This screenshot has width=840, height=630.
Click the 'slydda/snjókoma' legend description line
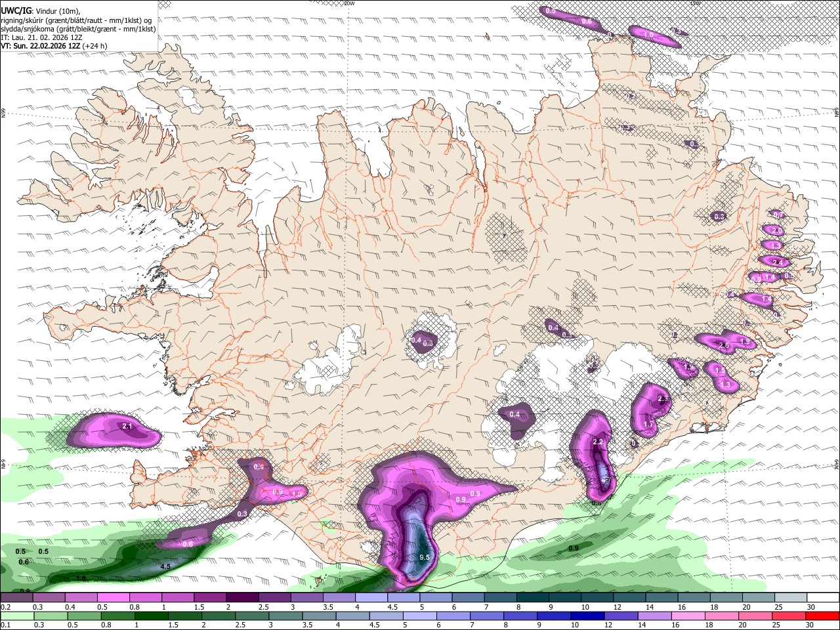[x=78, y=29]
